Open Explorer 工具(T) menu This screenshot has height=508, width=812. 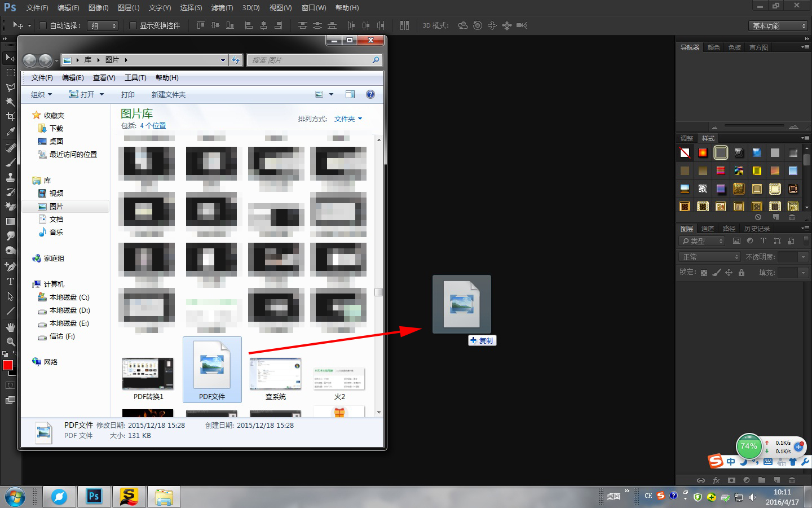coord(135,78)
